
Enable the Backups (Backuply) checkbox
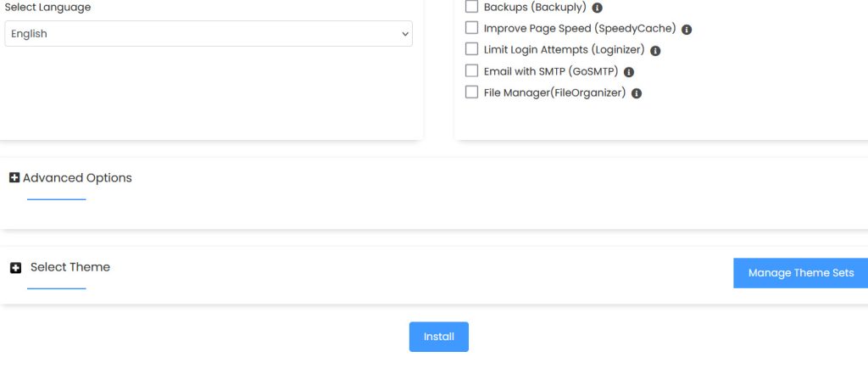coord(471,7)
